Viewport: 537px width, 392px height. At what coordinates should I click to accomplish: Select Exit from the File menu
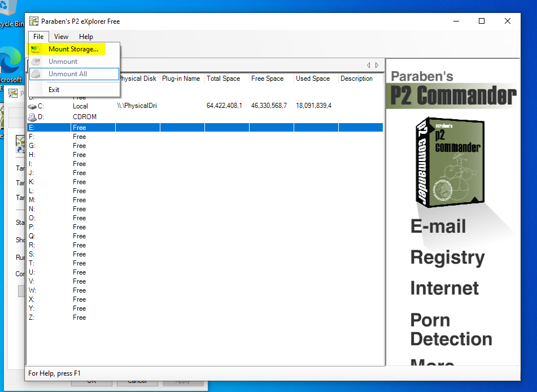(54, 90)
